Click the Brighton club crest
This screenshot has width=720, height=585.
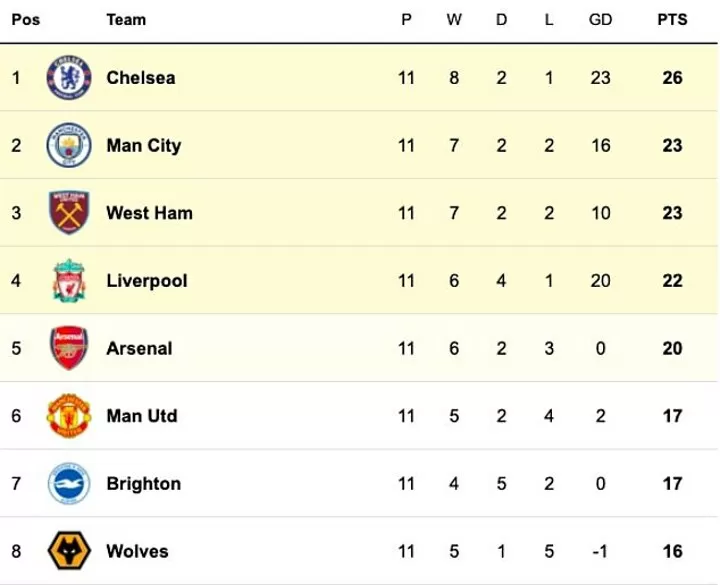[x=69, y=483]
